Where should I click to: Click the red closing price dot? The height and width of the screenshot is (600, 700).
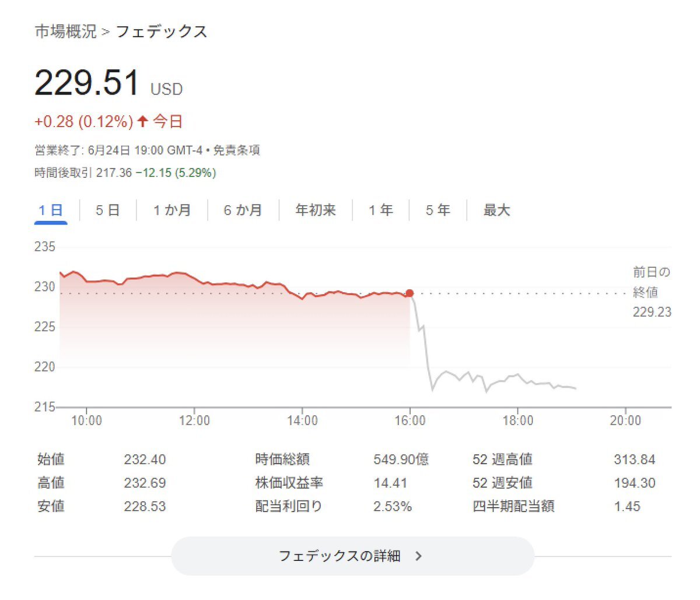click(x=409, y=293)
